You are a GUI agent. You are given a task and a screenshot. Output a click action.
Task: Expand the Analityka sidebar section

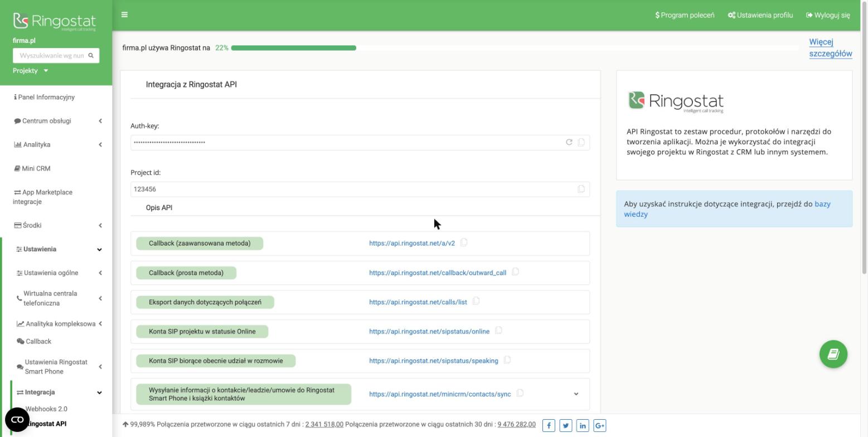click(x=56, y=145)
